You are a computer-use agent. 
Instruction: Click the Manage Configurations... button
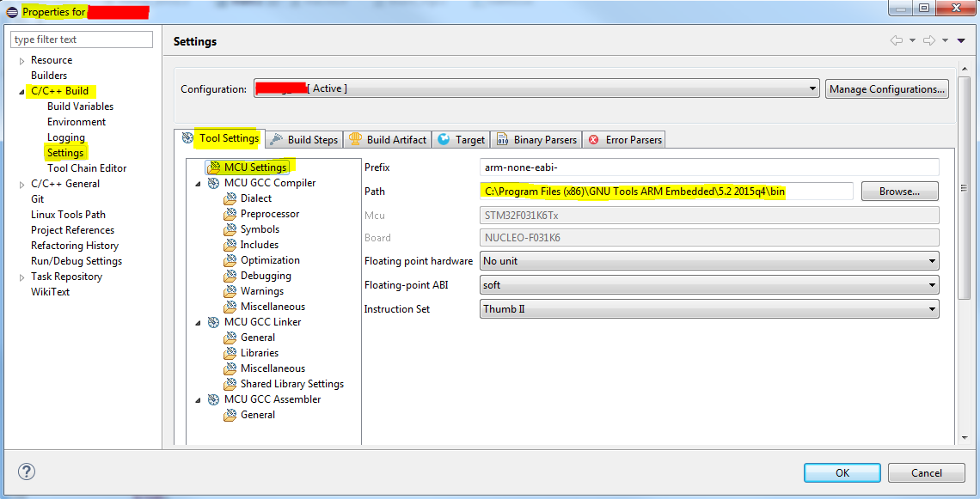point(887,89)
